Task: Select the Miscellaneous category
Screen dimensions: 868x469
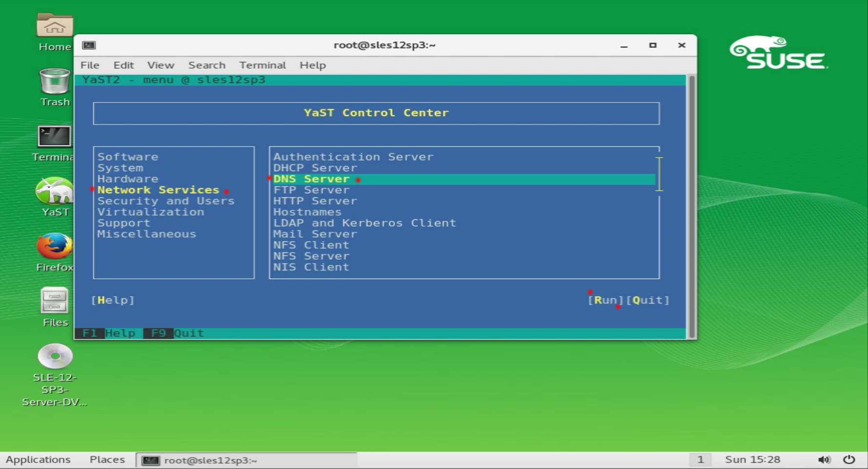Action: click(146, 234)
